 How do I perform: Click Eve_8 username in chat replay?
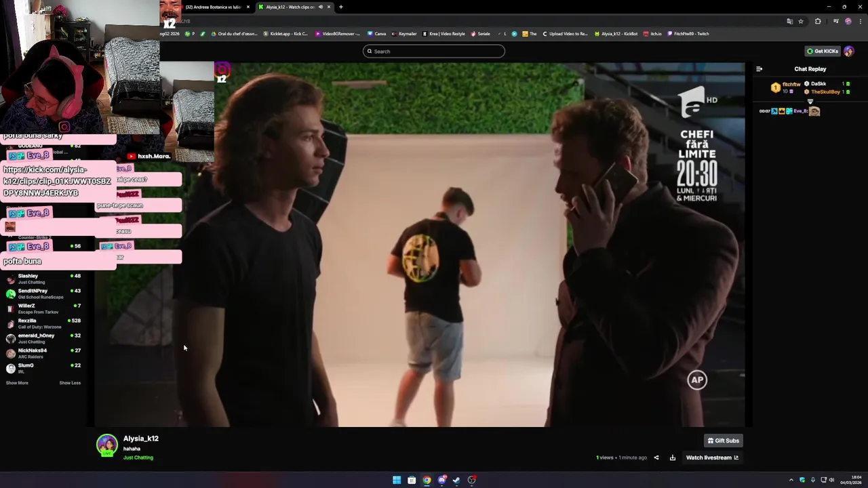click(800, 111)
